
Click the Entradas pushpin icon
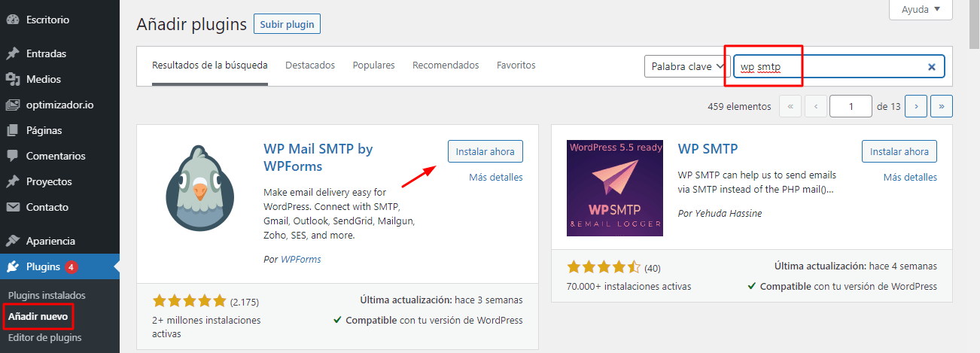click(x=12, y=53)
